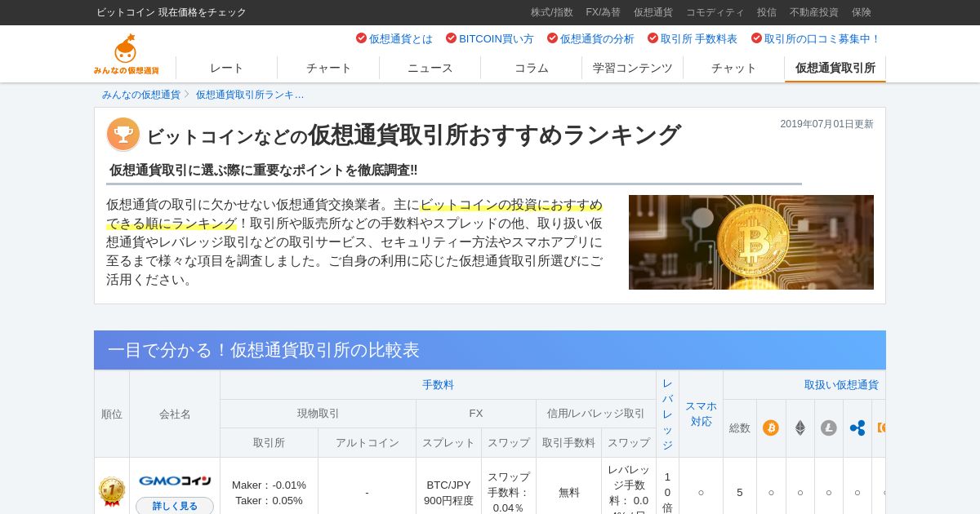Click the みんなの仮想通貨 site logo

(x=126, y=55)
